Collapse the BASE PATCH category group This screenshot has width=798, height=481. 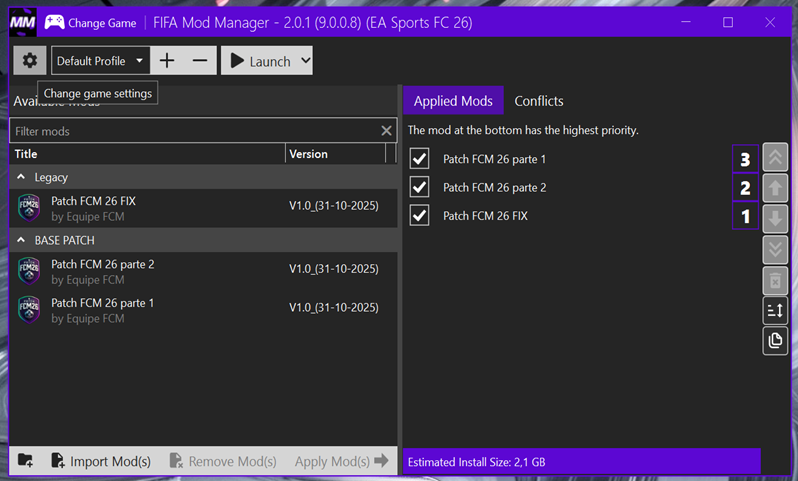22,241
